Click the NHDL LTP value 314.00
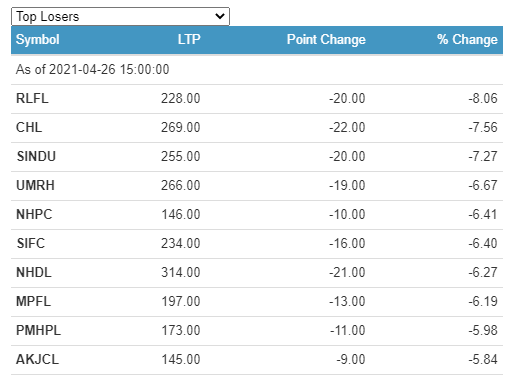The width and height of the screenshot is (521, 377). point(181,273)
